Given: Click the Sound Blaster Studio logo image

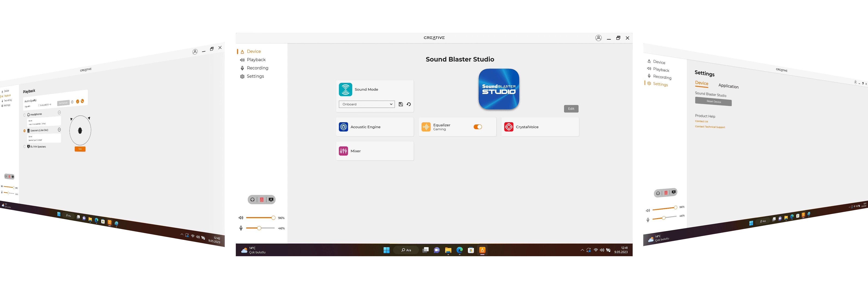Looking at the screenshot, I should [x=499, y=89].
